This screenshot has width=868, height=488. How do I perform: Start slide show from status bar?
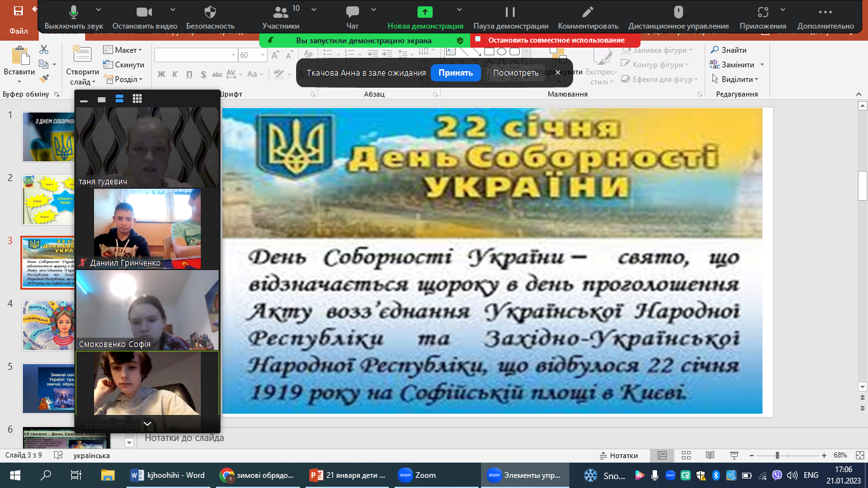pyautogui.click(x=733, y=456)
